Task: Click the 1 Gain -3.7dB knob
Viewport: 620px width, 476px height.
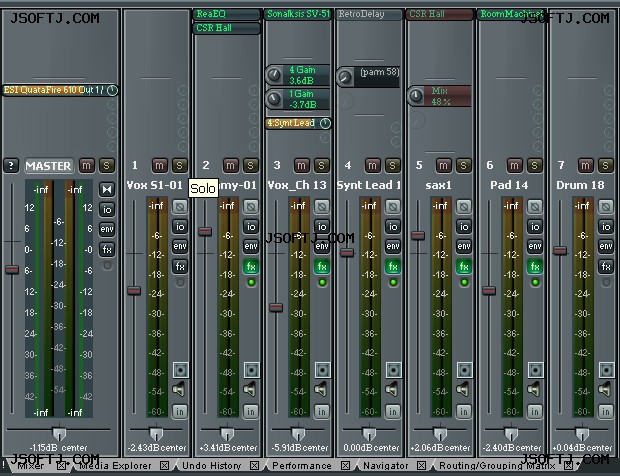Action: pyautogui.click(x=274, y=99)
